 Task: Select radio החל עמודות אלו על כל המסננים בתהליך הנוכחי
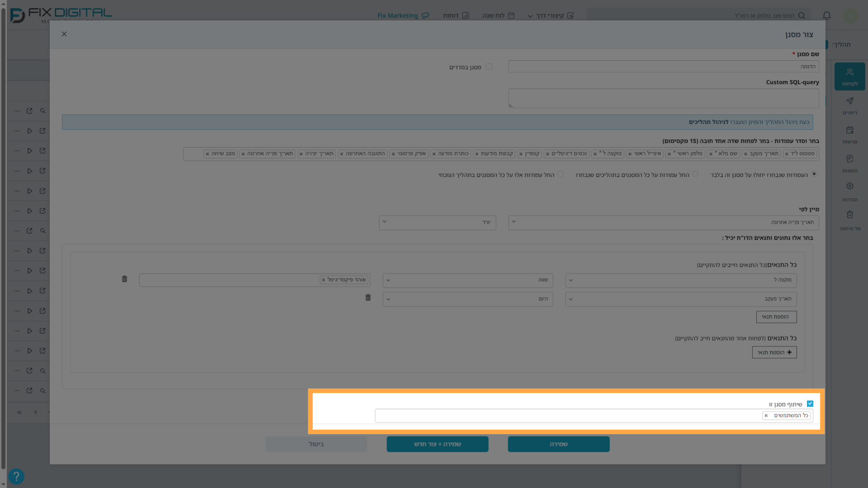click(561, 174)
